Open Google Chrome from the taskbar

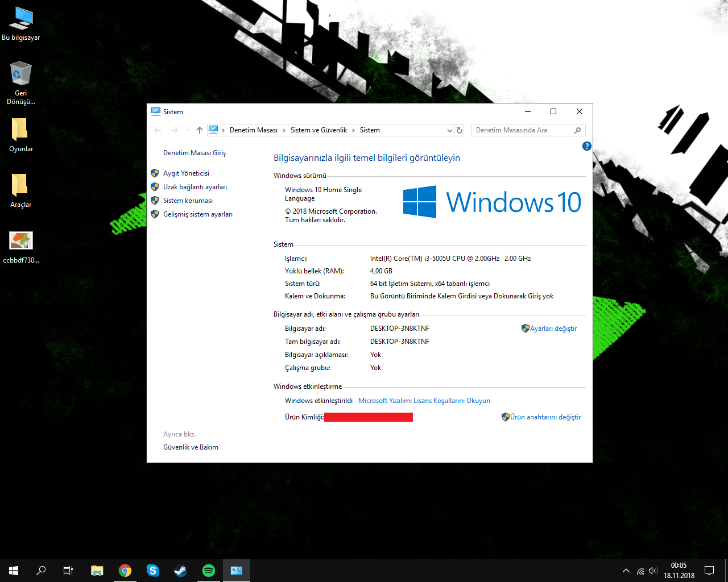tap(125, 571)
